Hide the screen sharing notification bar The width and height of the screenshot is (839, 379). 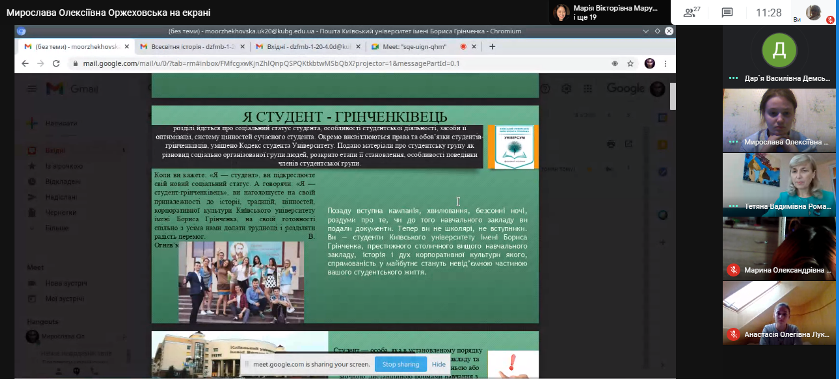438,364
